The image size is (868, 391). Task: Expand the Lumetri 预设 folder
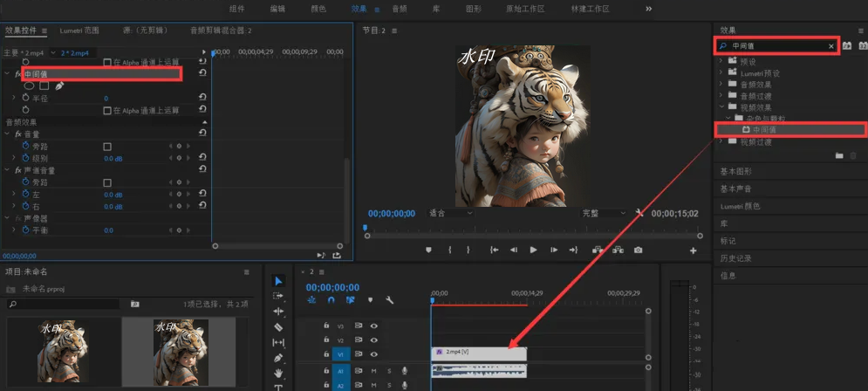click(721, 73)
